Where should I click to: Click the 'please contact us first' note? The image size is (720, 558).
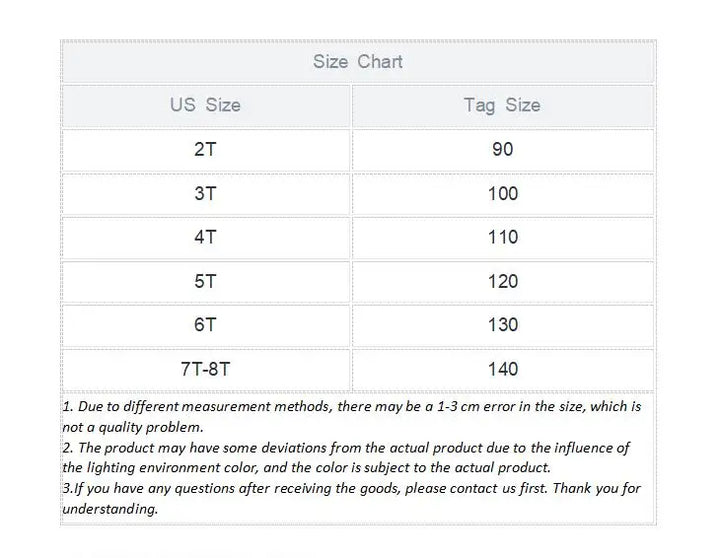[x=352, y=488]
